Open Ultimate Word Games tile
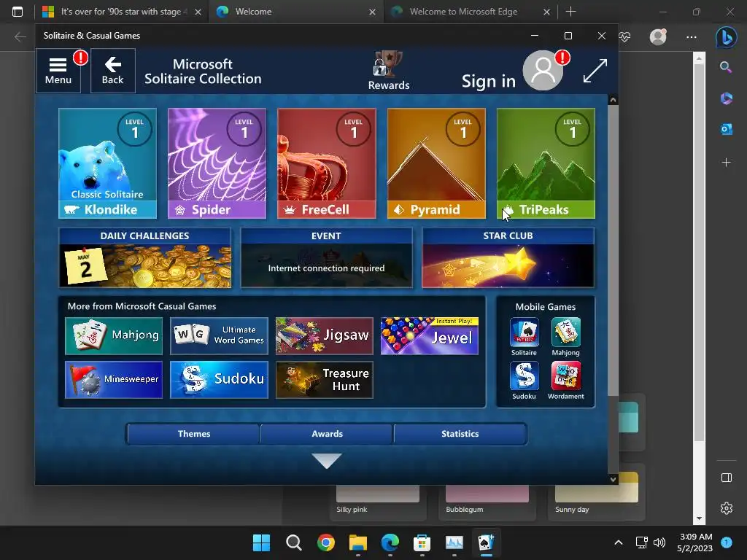 [219, 335]
